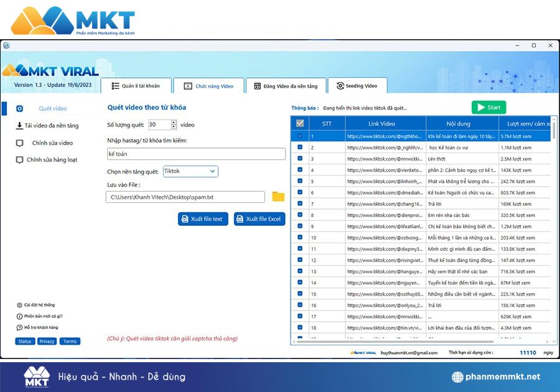
Task: Click the yellow folder browse icon
Action: pos(278,197)
